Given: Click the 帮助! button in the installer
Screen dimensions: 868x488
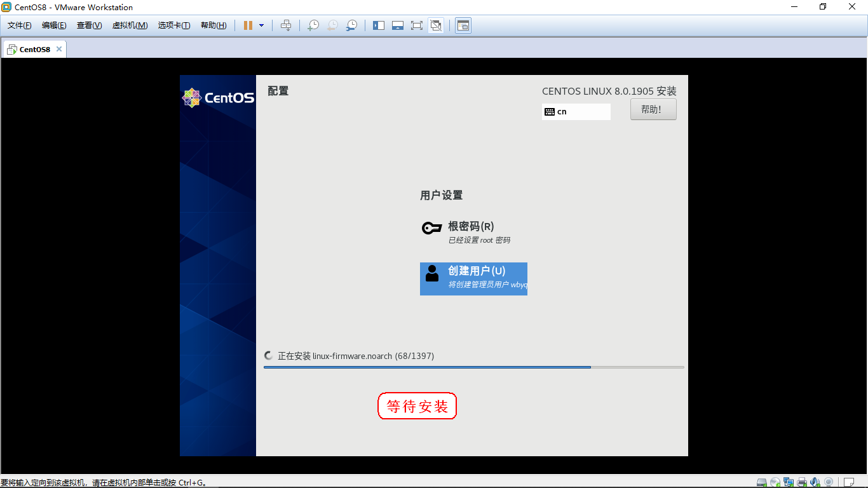Looking at the screenshot, I should pyautogui.click(x=653, y=109).
